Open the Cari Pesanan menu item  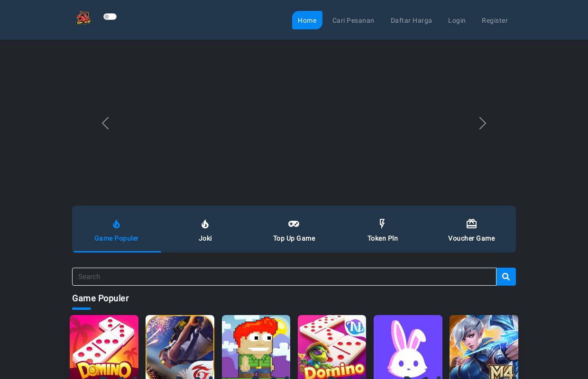click(x=353, y=20)
